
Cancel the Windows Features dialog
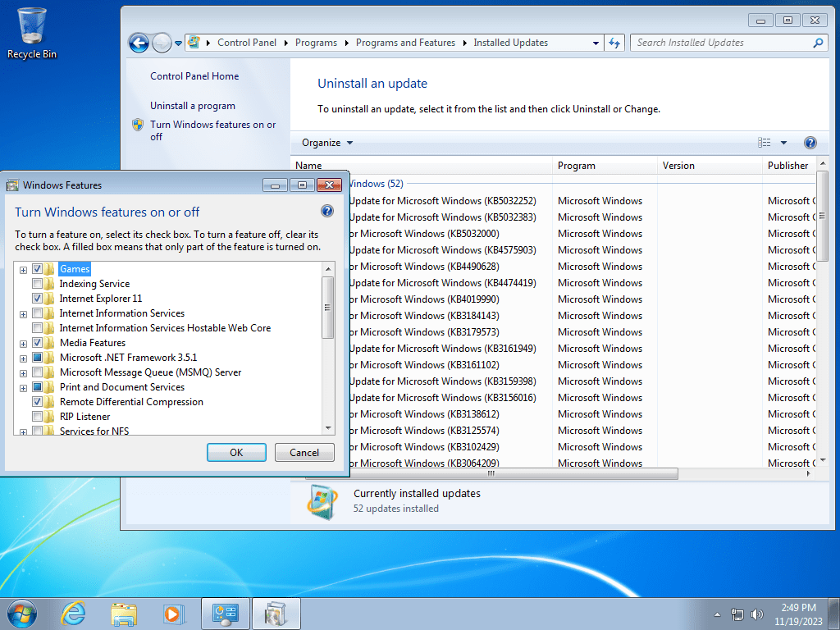click(x=304, y=453)
